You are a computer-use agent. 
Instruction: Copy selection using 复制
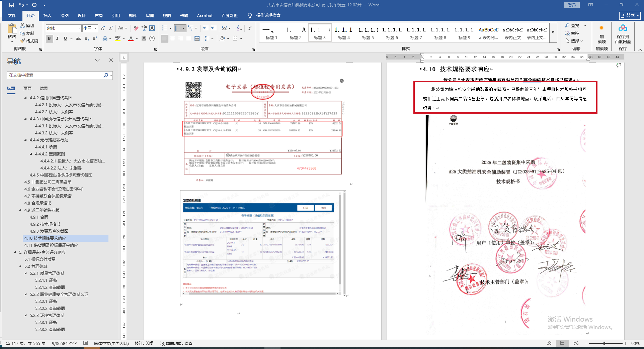click(27, 33)
